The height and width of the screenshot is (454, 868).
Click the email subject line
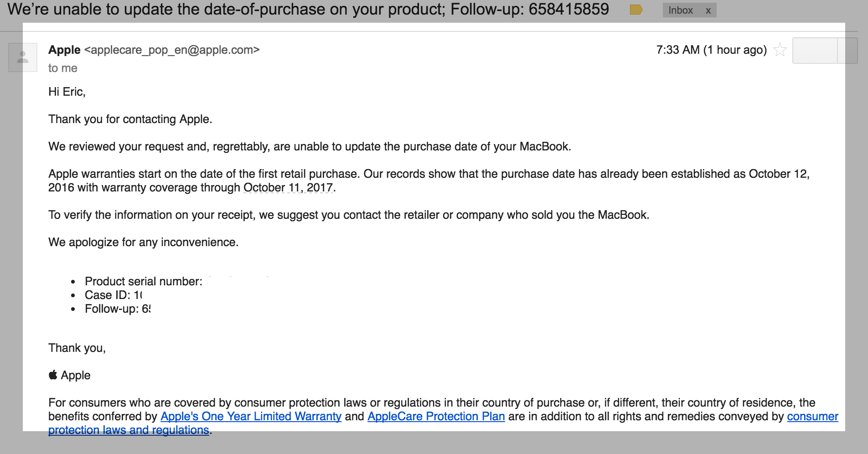coord(308,9)
